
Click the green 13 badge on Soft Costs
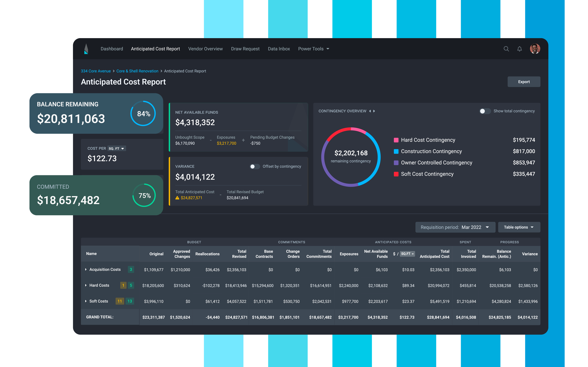[130, 301]
